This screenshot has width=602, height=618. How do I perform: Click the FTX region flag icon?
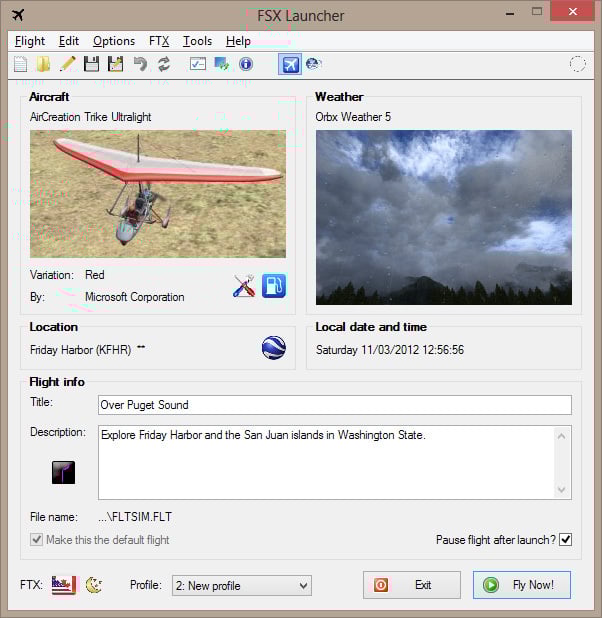tap(64, 585)
